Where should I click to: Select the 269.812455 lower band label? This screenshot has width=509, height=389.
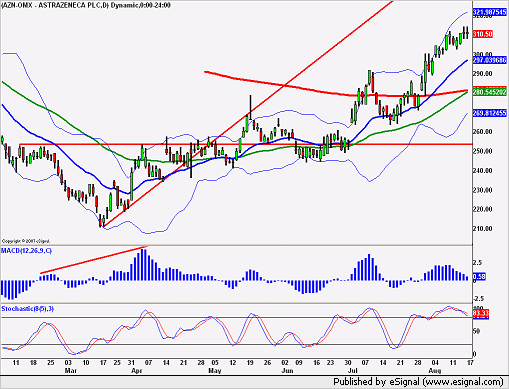[x=490, y=113]
